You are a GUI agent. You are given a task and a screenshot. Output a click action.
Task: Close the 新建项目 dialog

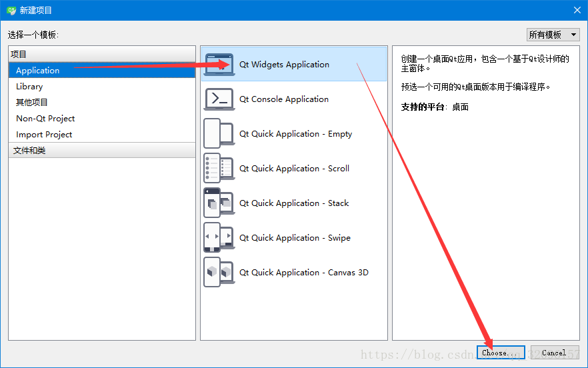tap(577, 10)
